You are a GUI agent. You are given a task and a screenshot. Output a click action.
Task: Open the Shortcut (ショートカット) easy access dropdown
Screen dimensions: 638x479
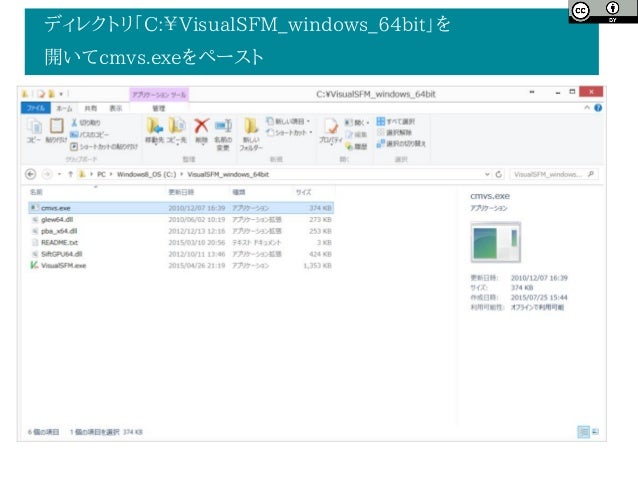coord(289,133)
